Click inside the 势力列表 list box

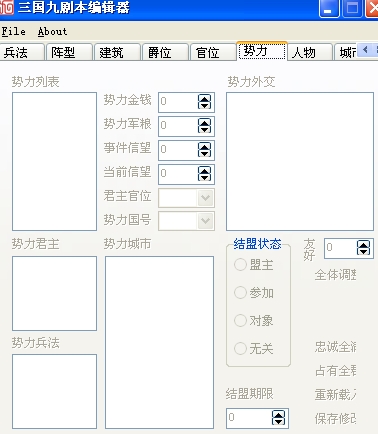point(54,162)
